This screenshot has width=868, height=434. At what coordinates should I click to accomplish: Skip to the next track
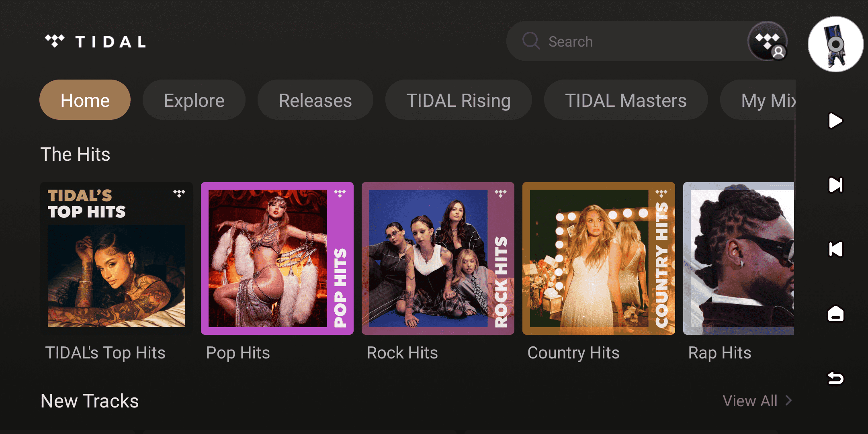[835, 185]
